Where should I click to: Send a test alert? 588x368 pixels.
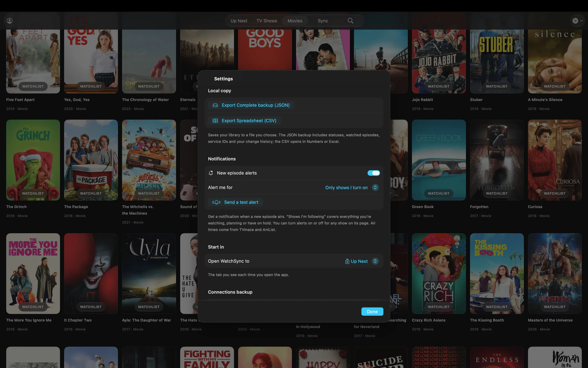[x=235, y=202]
